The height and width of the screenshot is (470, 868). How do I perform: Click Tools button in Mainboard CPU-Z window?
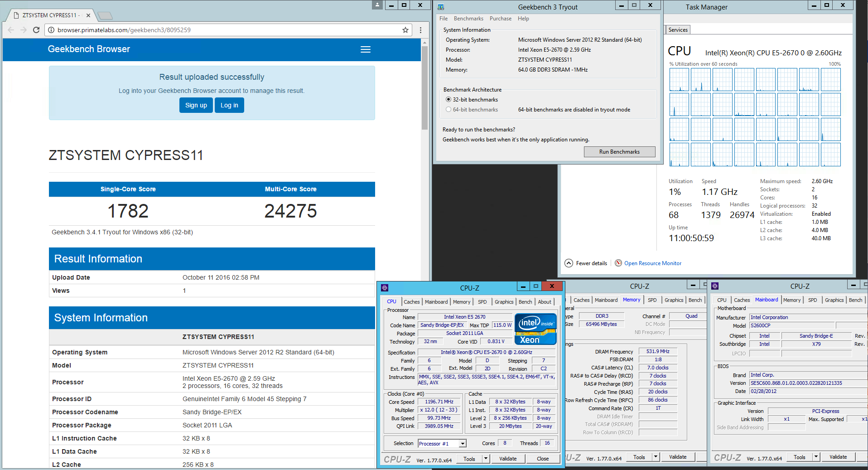(x=800, y=457)
